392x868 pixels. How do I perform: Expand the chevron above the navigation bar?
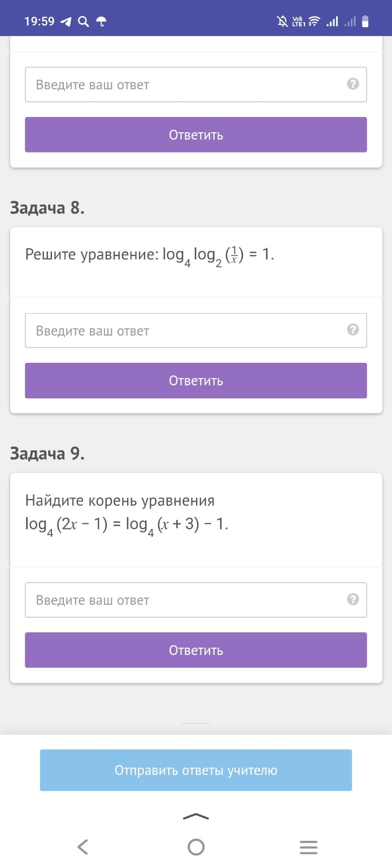195,817
